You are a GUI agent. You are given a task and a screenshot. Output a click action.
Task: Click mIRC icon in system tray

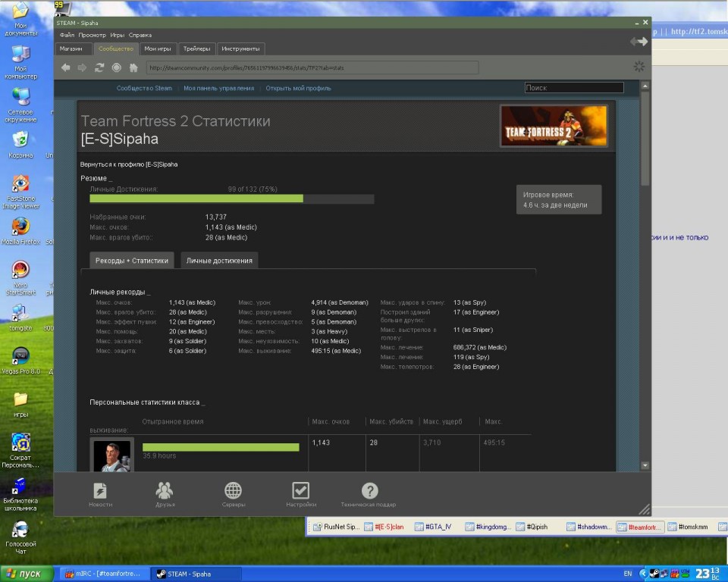tap(674, 574)
